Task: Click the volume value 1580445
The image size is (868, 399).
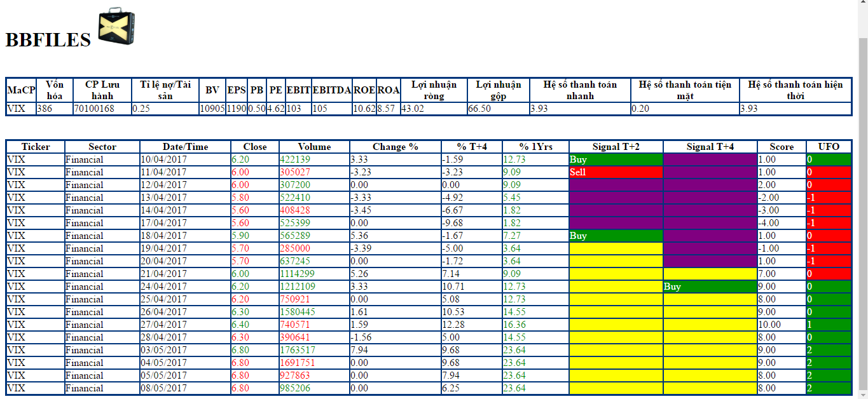Action: click(x=298, y=312)
